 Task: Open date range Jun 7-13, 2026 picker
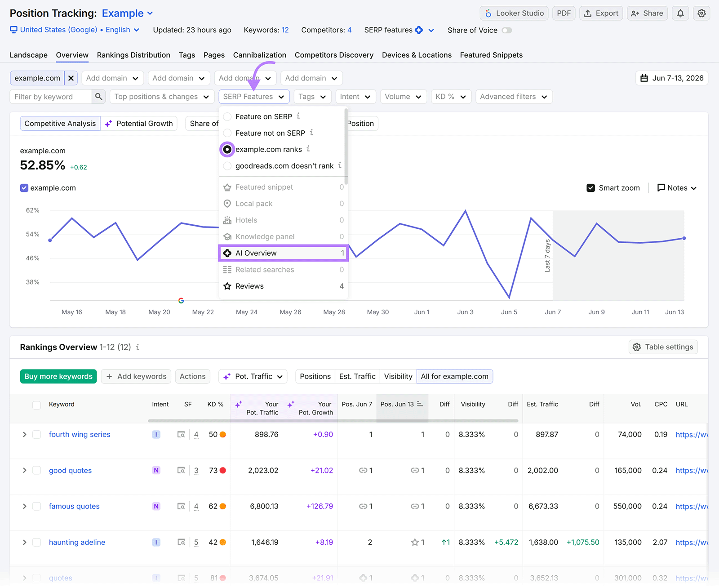(672, 78)
